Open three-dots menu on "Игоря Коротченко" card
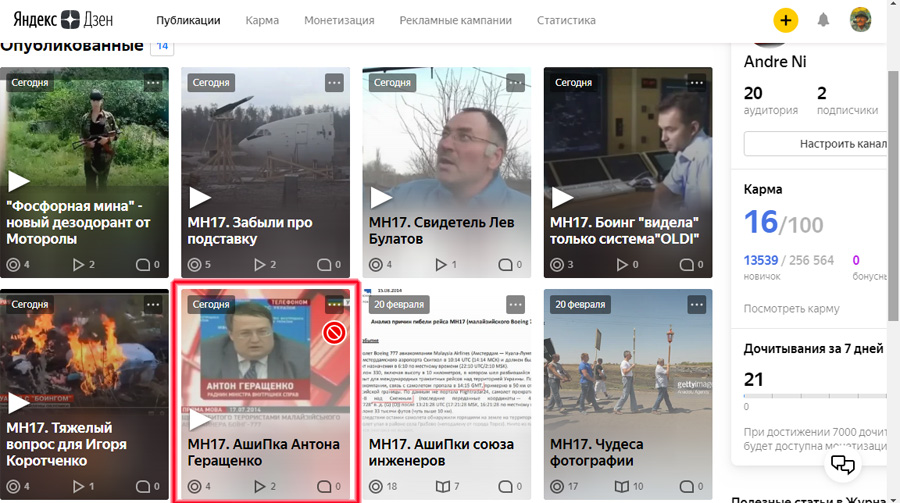 pyautogui.click(x=153, y=304)
